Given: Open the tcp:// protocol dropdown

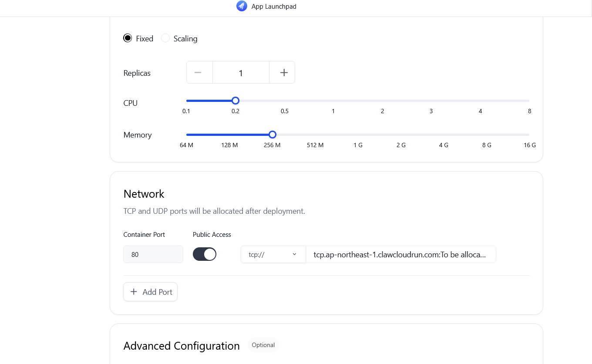Looking at the screenshot, I should pyautogui.click(x=273, y=254).
